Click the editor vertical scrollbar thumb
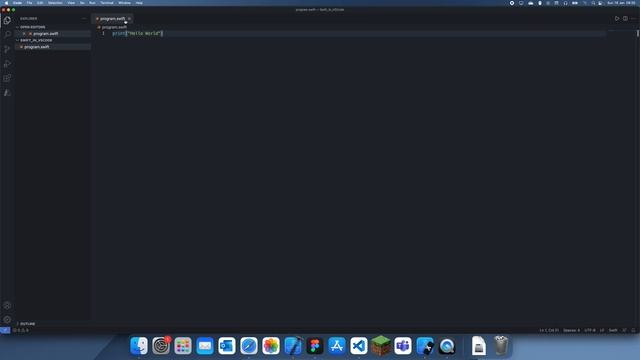This screenshot has width=640, height=360. 638,33
